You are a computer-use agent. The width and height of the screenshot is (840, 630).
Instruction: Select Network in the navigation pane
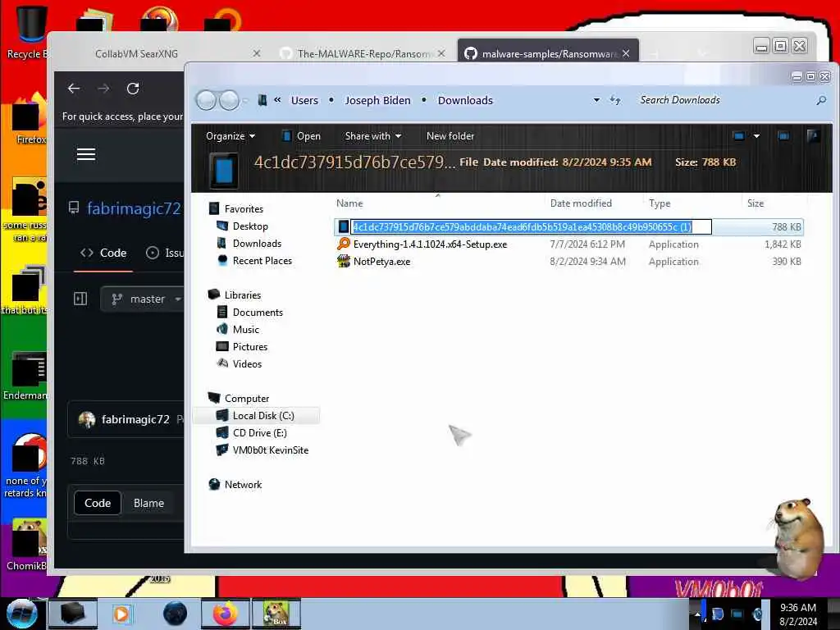(x=243, y=484)
